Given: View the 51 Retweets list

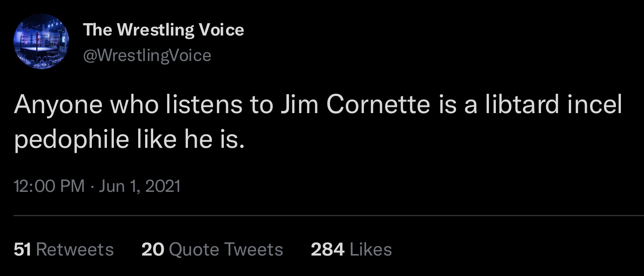Looking at the screenshot, I should (x=64, y=249).
